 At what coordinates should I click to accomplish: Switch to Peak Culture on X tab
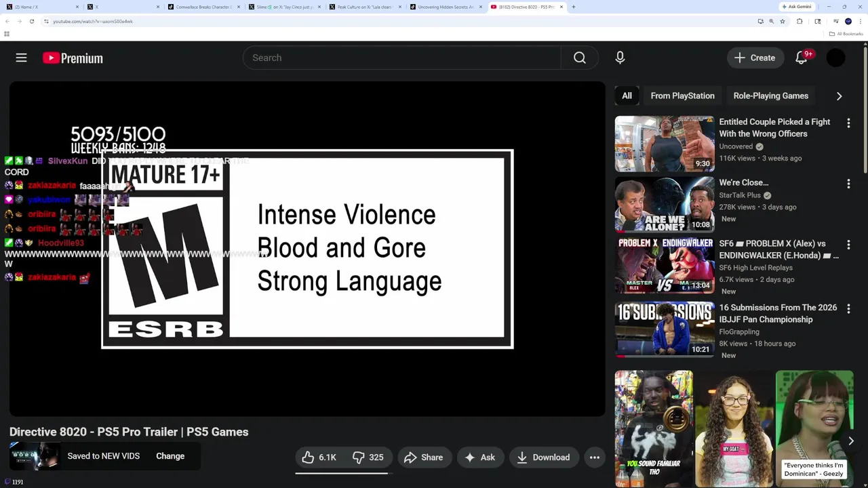(366, 7)
